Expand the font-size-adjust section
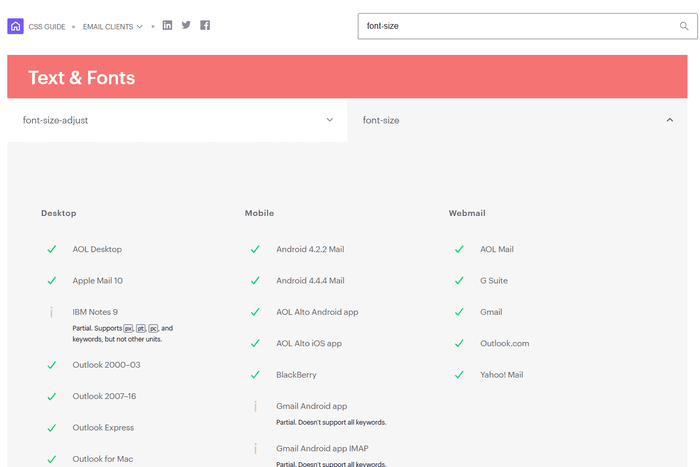The height and width of the screenshot is (467, 700). coord(177,120)
